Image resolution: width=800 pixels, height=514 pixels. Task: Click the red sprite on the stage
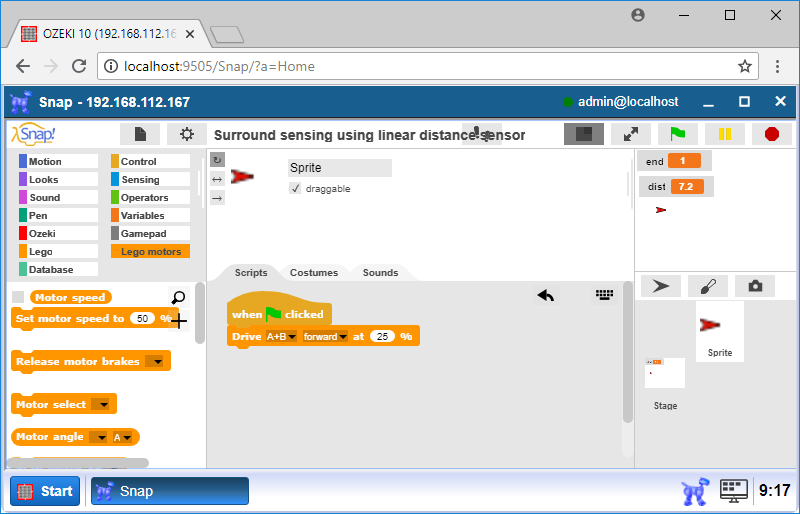661,210
